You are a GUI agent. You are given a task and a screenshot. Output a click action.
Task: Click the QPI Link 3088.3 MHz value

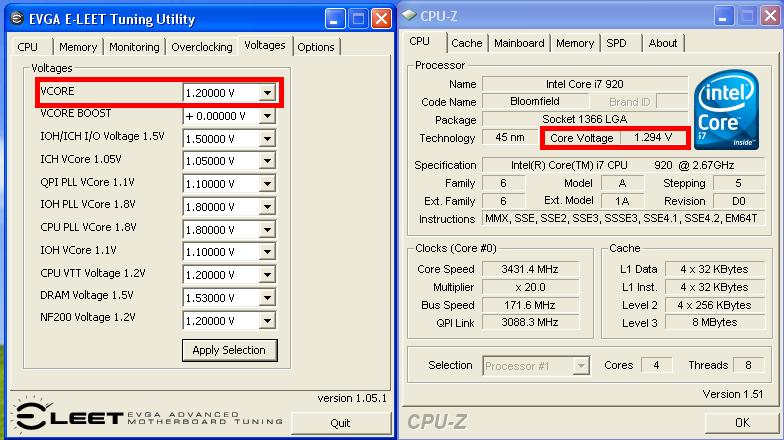tap(530, 322)
